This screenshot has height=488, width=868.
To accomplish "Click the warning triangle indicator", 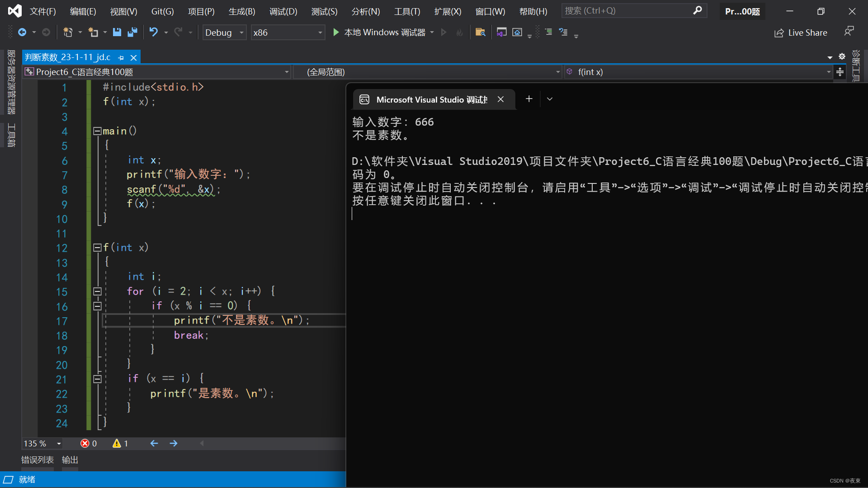I will pos(117,443).
